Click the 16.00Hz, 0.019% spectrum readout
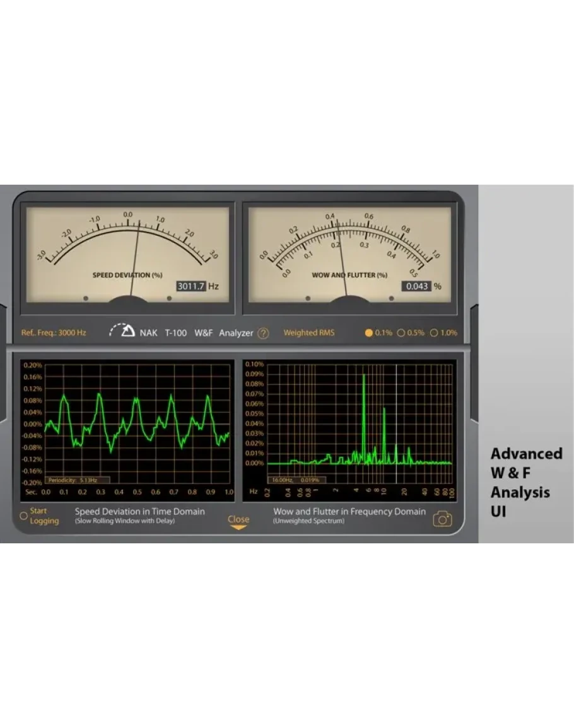 tap(293, 480)
